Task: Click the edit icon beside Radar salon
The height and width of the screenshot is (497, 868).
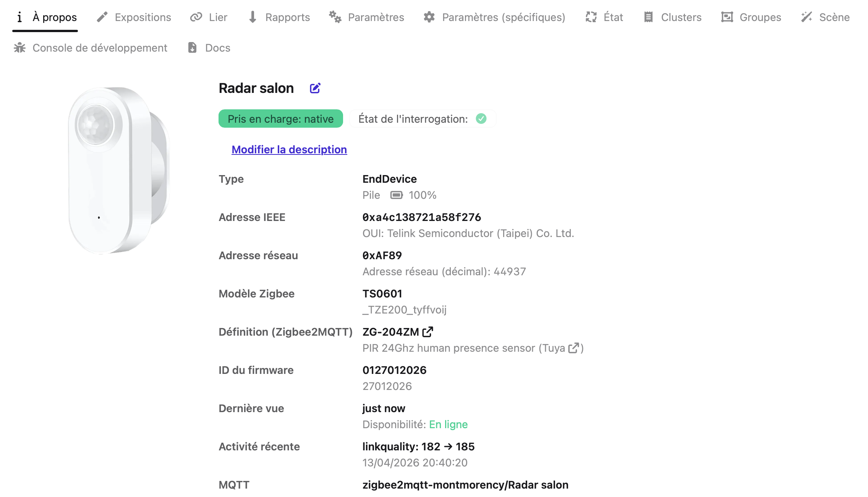Action: tap(315, 88)
